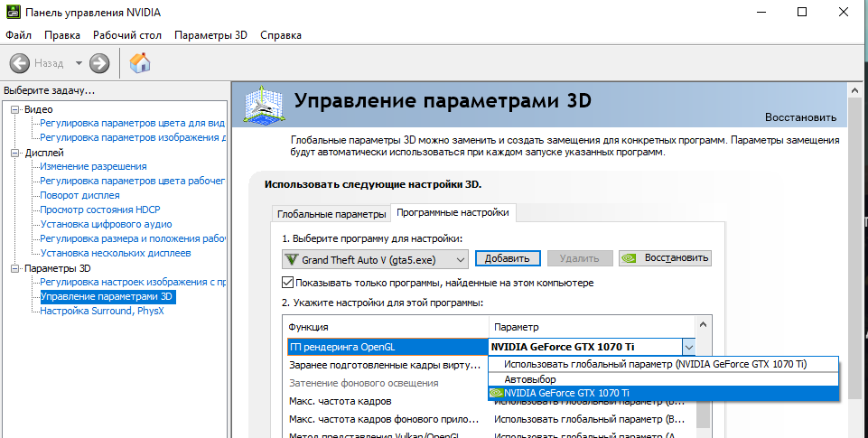Screen dimensions: 868x438
Task: Open Настройка Surround, PhysX
Action: tap(102, 311)
